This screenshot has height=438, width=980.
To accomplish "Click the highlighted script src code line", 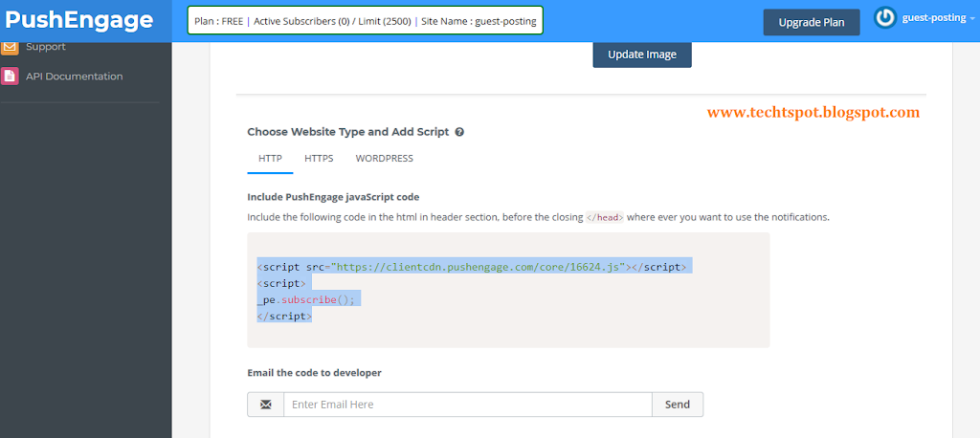I will [x=475, y=267].
